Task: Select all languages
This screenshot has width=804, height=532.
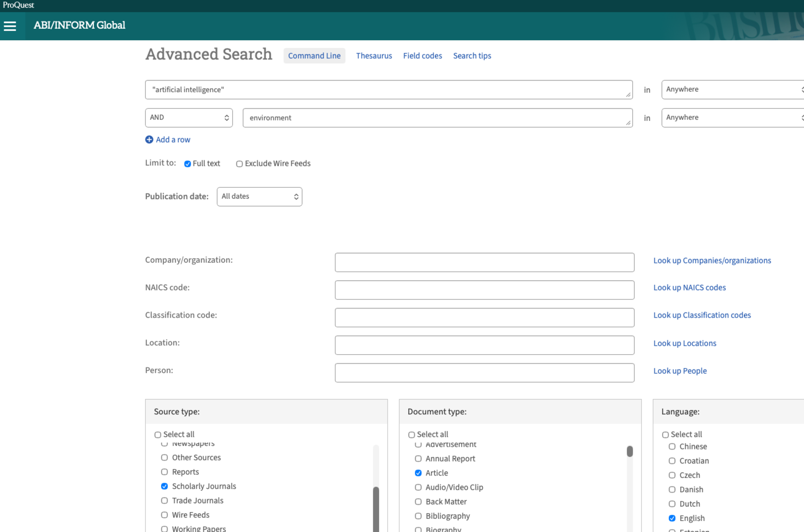Action: coord(666,434)
